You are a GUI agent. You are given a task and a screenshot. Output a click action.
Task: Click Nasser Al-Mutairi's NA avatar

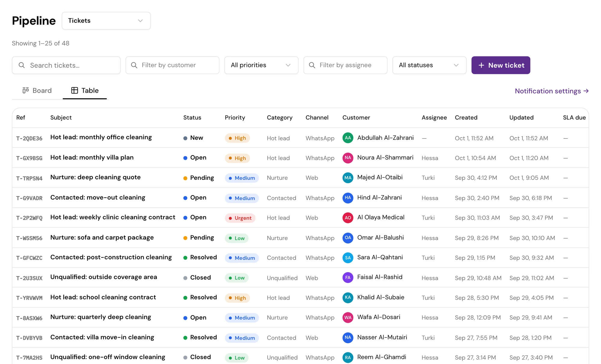coord(348,337)
